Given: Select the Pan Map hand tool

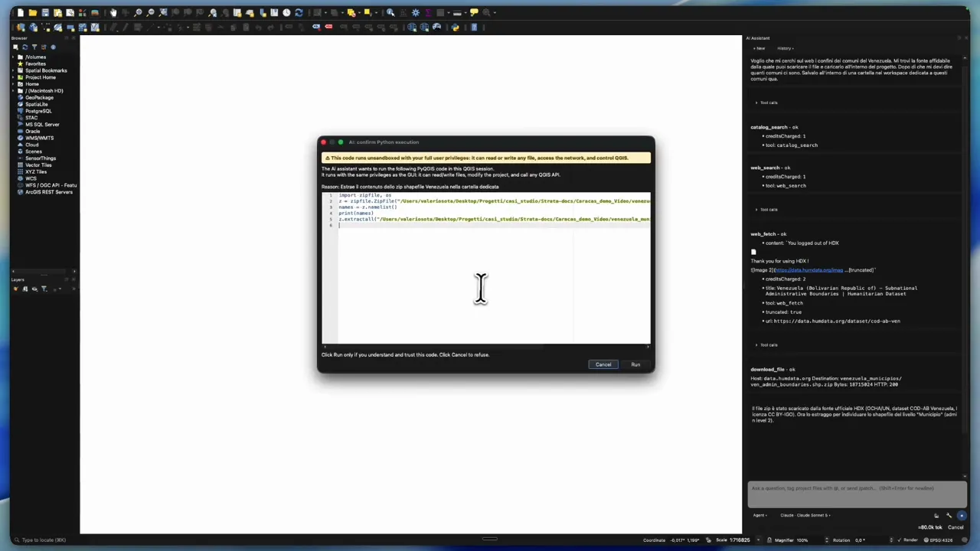Looking at the screenshot, I should 113,13.
